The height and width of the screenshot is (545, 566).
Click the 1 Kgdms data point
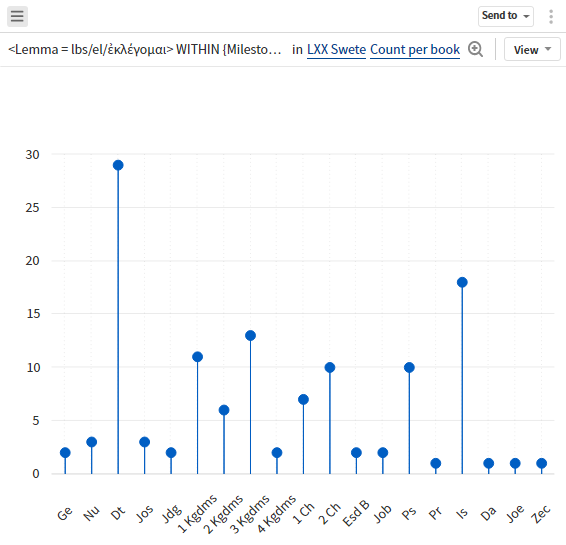point(197,357)
